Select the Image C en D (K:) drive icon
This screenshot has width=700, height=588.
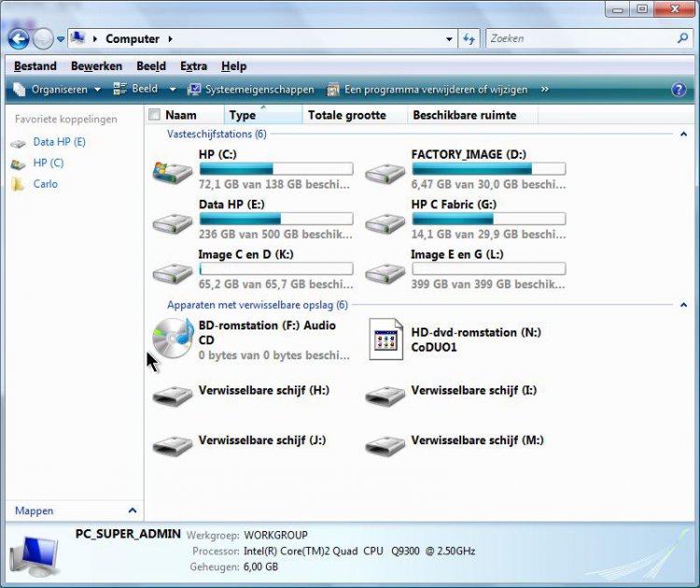tap(173, 273)
